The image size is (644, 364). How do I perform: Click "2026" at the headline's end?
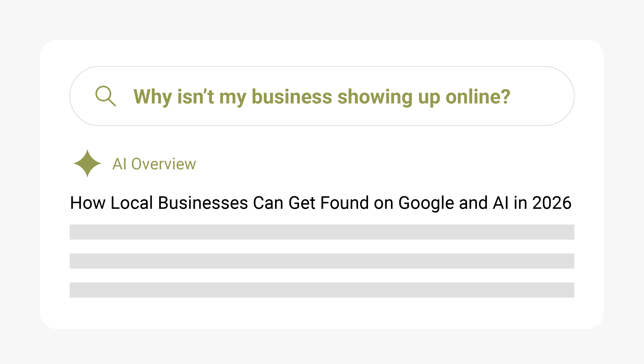click(x=552, y=203)
